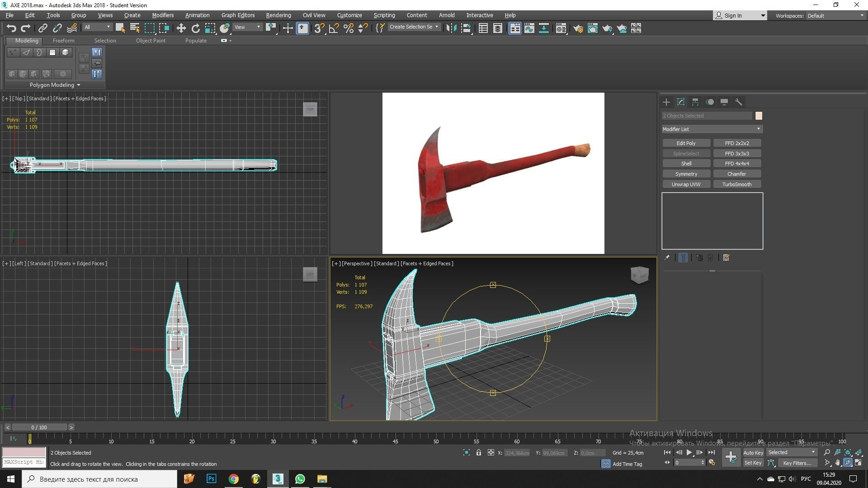
Task: Play the animation
Action: click(x=689, y=452)
